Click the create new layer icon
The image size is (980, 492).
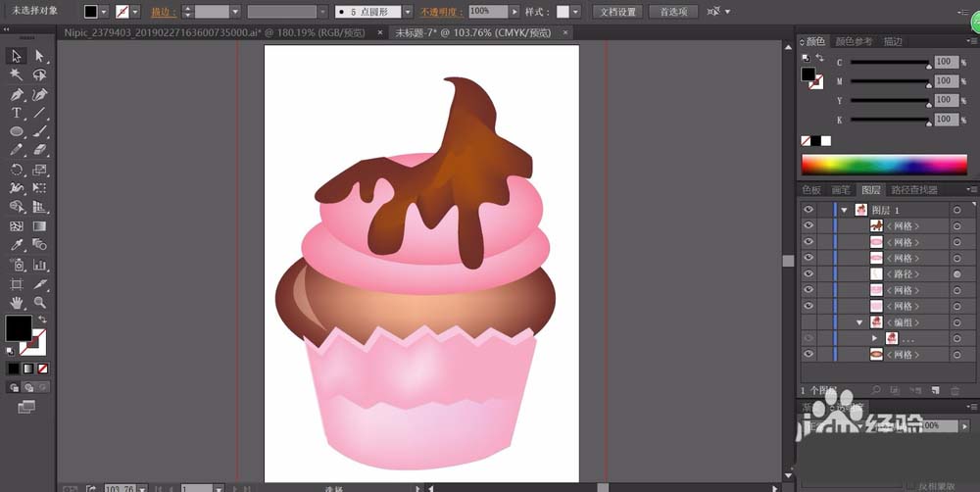tap(935, 391)
